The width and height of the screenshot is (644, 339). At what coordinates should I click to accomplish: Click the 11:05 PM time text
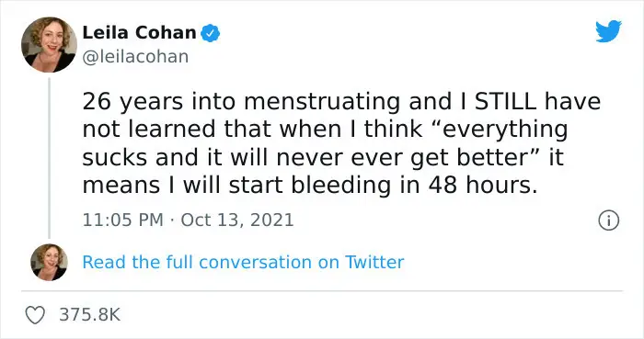point(122,220)
